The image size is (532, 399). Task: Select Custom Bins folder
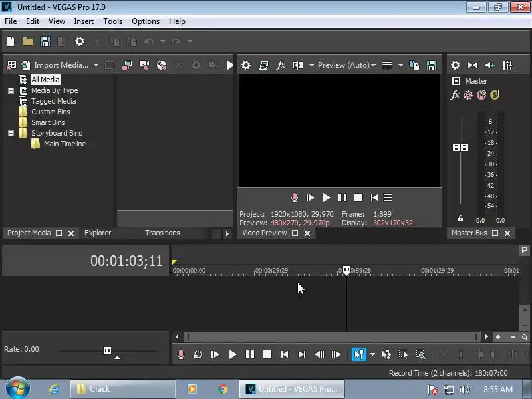(x=51, y=112)
